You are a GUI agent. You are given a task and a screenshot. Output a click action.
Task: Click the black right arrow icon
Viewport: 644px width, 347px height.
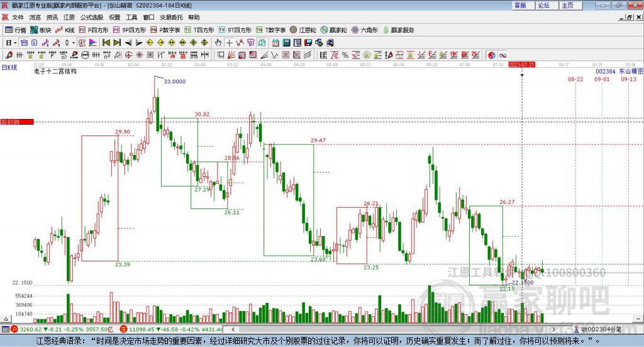[139, 43]
